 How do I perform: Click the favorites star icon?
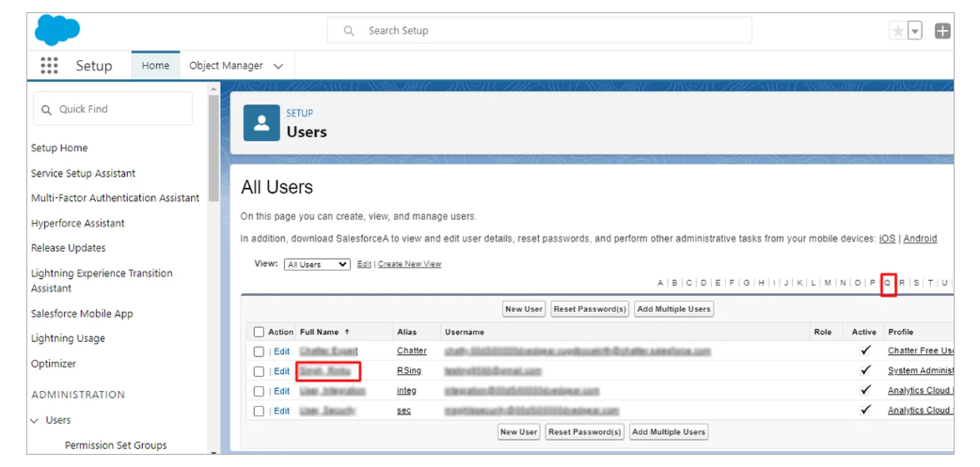click(x=898, y=31)
